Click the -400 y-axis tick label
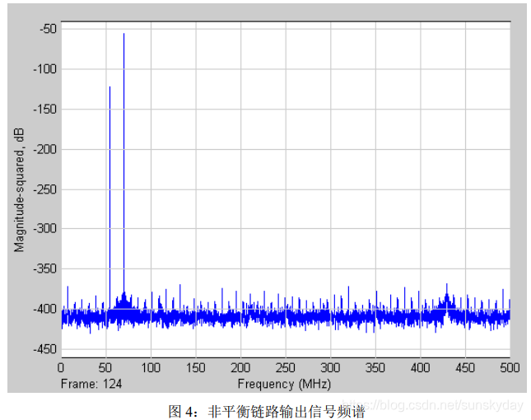 44,309
